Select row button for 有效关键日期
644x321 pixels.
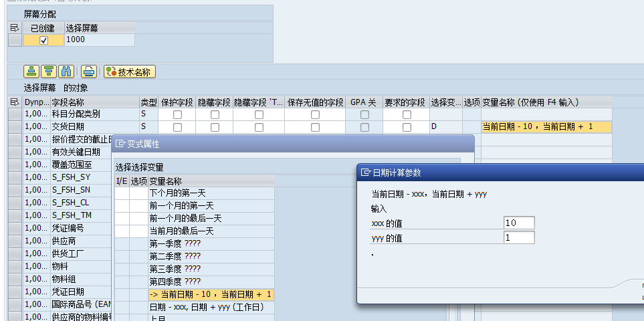(x=15, y=152)
